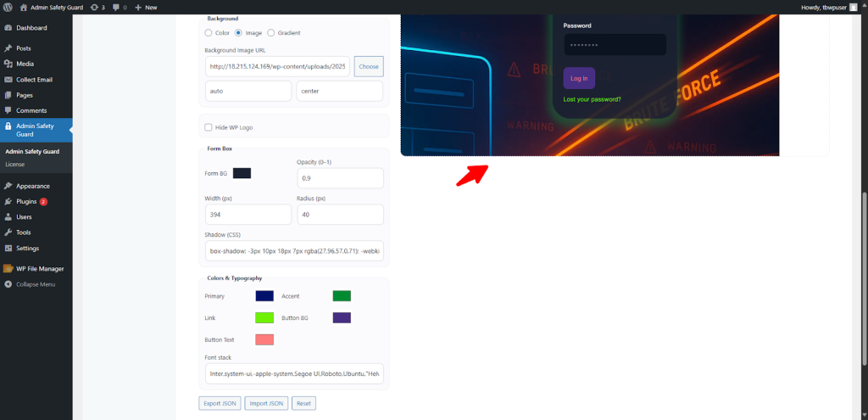Click the Export JSON button

[220, 403]
